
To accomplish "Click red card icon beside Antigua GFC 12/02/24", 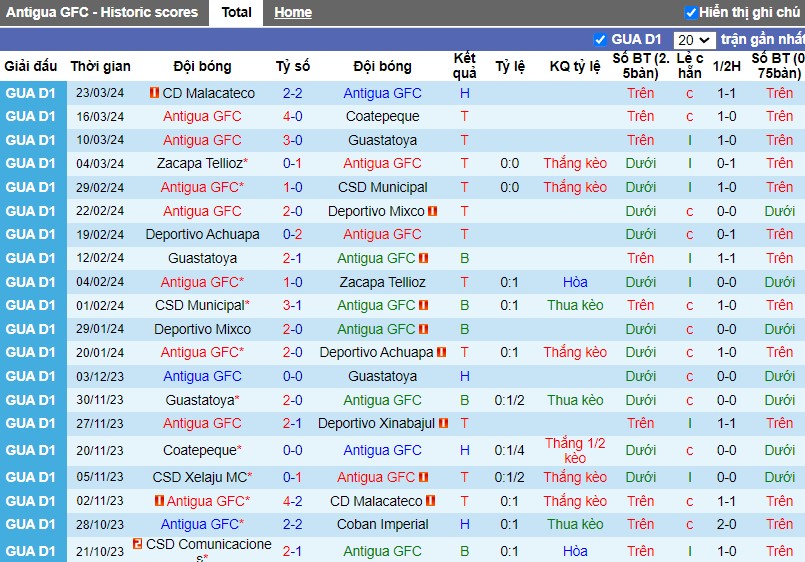I will (424, 258).
